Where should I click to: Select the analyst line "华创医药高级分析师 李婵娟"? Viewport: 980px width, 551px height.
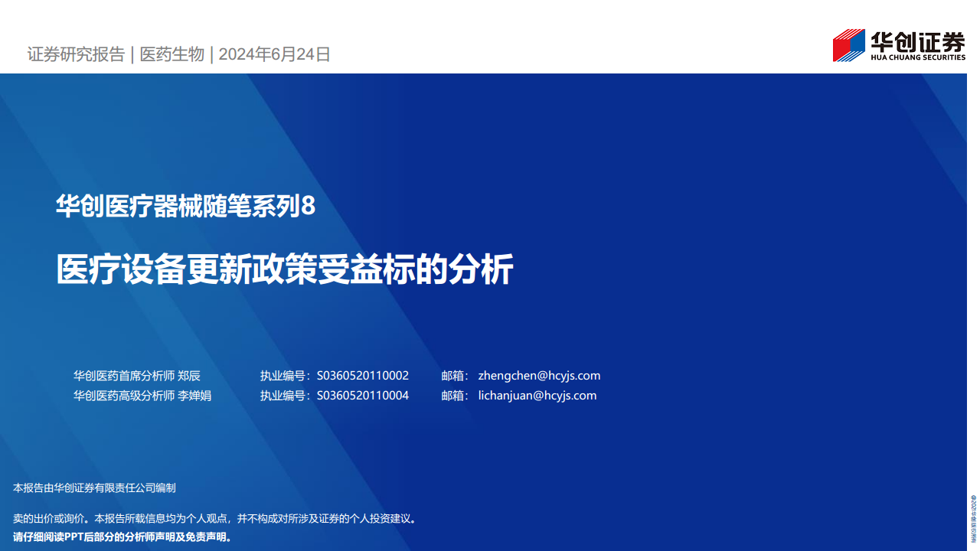pos(142,396)
